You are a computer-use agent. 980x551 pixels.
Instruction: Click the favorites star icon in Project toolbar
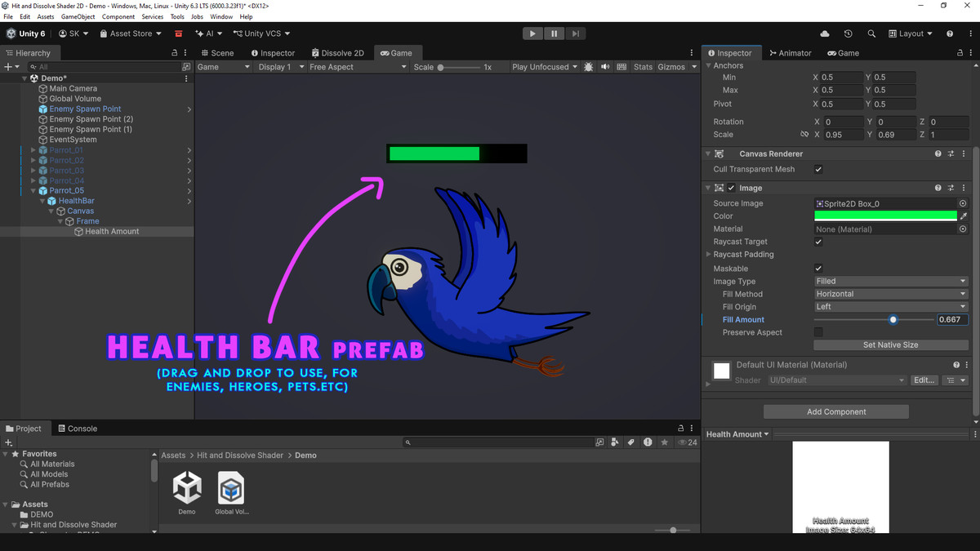(x=664, y=442)
